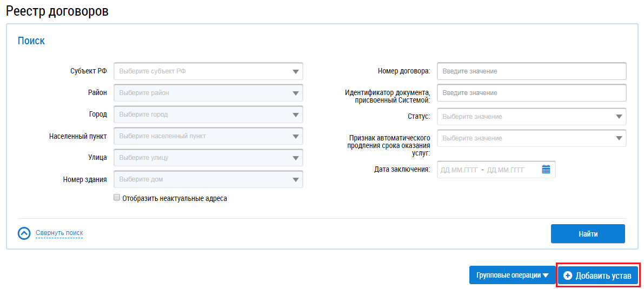
Task: Click the Идентификатор документа input field
Action: pyautogui.click(x=531, y=93)
